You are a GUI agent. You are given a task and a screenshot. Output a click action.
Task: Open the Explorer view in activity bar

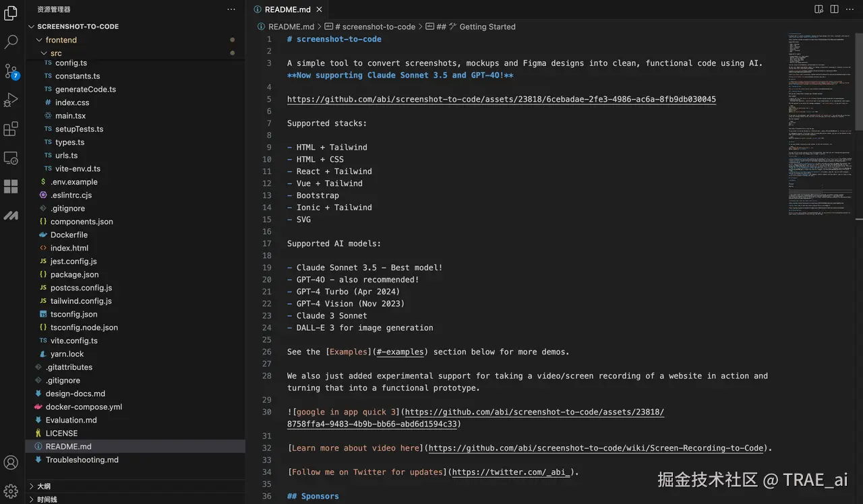pyautogui.click(x=11, y=13)
